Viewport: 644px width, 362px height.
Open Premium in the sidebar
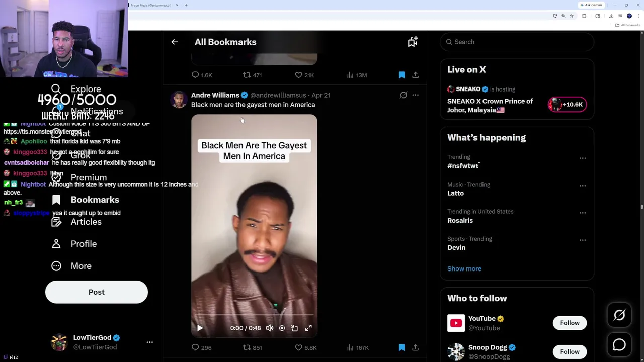[79, 177]
